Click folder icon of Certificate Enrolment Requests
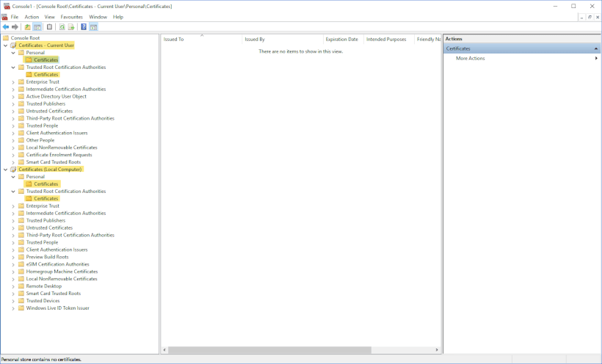The height and width of the screenshot is (364, 602). coord(21,155)
